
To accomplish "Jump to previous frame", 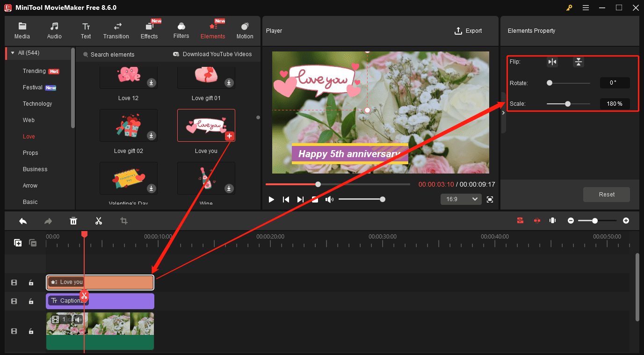I will (x=286, y=200).
